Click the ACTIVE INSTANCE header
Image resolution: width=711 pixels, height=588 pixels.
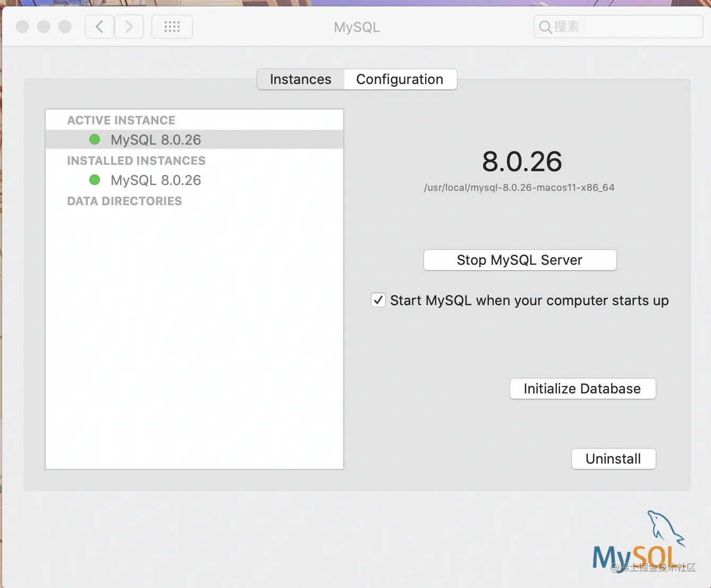[x=121, y=120]
